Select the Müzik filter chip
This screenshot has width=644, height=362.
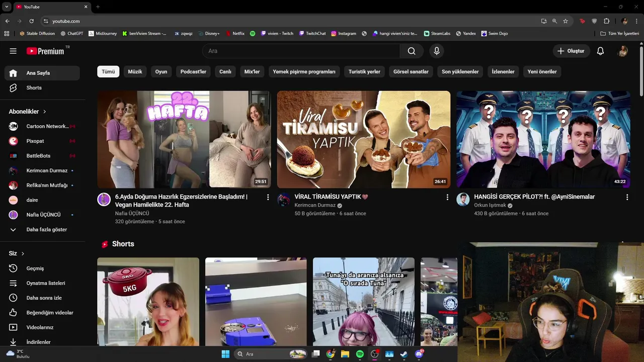pos(135,71)
